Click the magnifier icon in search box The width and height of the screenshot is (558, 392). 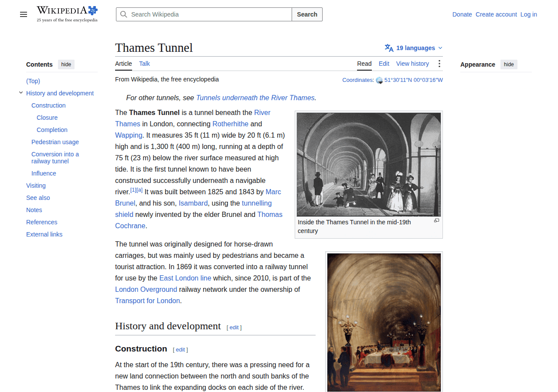[124, 14]
